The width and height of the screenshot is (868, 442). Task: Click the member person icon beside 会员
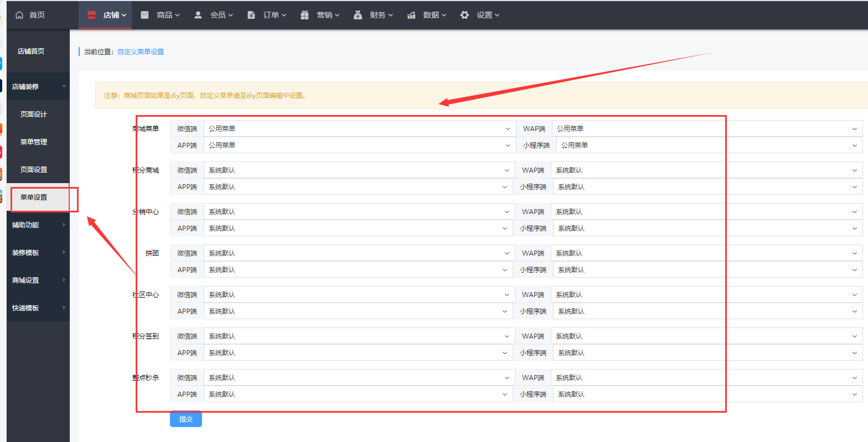point(198,15)
